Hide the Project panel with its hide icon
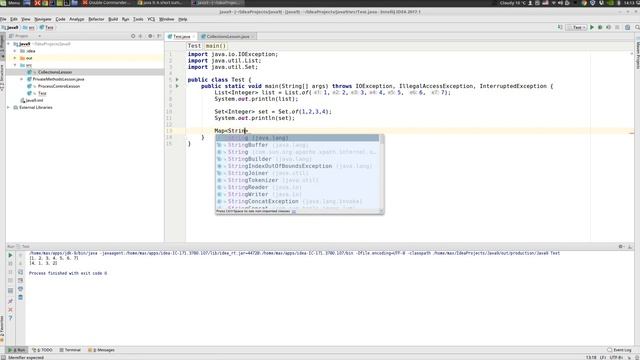The image size is (640, 360). (x=159, y=36)
